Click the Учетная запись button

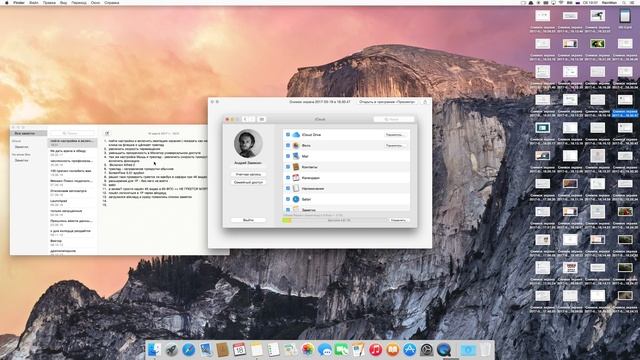248,174
